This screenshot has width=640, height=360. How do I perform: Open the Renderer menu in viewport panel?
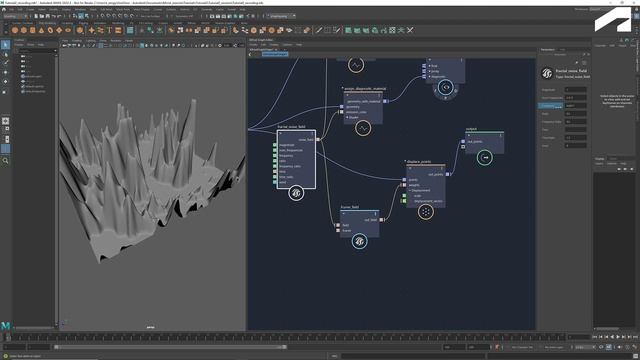(x=116, y=40)
